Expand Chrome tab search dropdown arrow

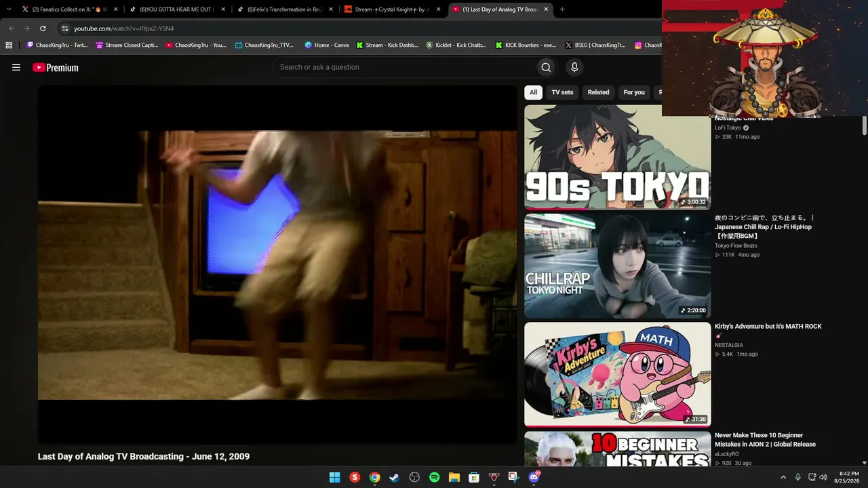coord(9,9)
